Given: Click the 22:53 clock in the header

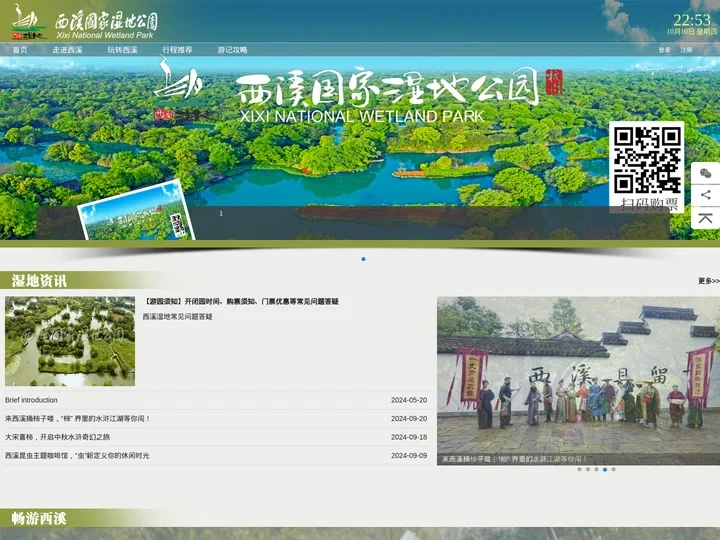Looking at the screenshot, I should (x=692, y=20).
